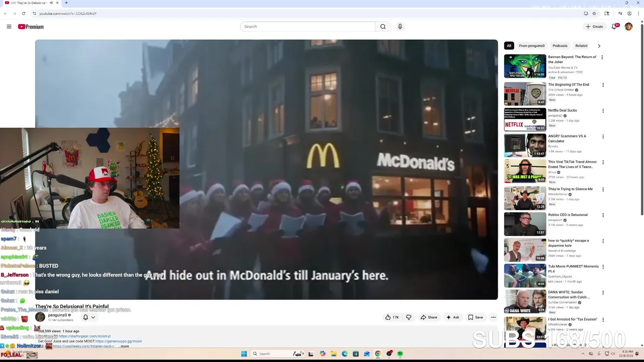Screen dimensions: 644x362
Task: Open Chrome from the taskbar
Action: coord(378,354)
